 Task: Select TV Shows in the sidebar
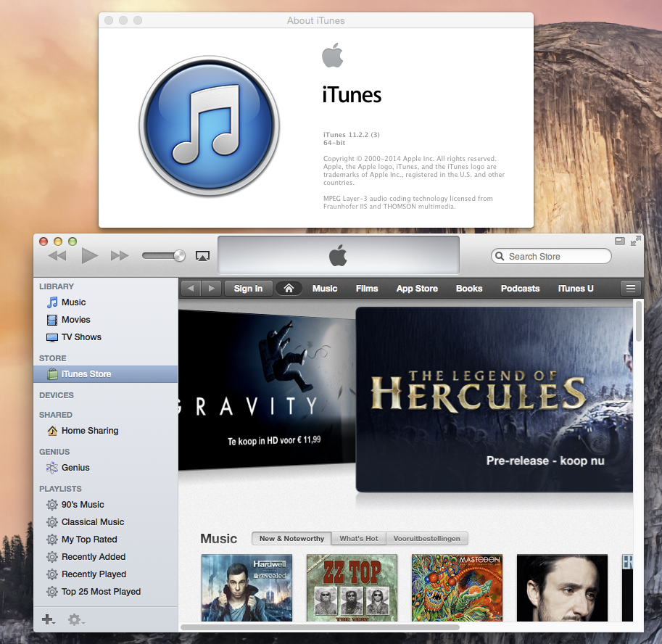click(106, 337)
